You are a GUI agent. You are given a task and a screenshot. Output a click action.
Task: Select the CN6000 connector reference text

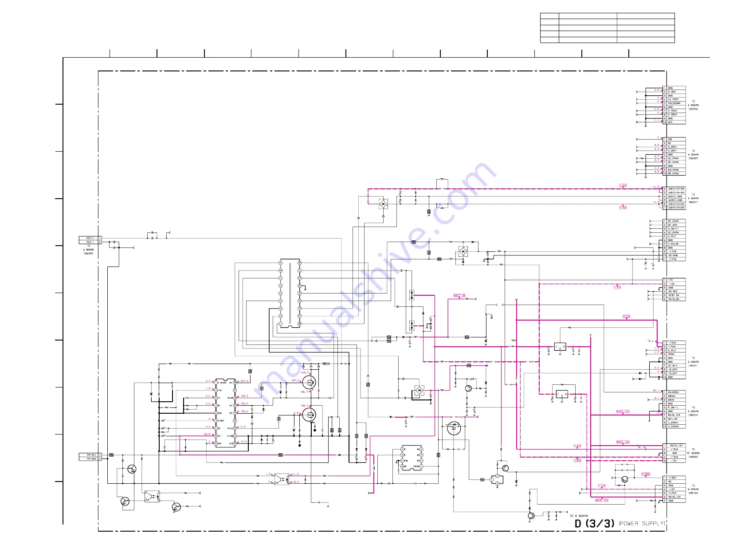88,253
